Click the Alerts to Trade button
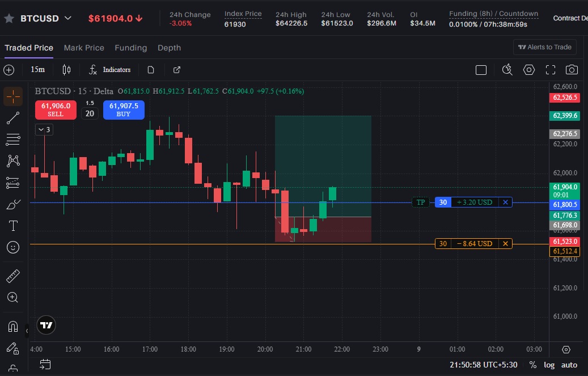Viewport: 588px width, 376px height. (x=544, y=47)
